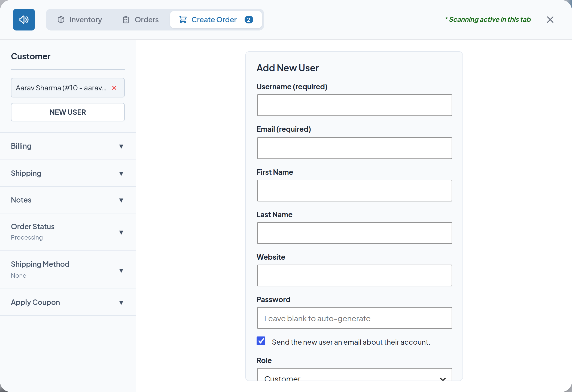Close the scanning panel with X
The width and height of the screenshot is (572, 392).
click(550, 20)
